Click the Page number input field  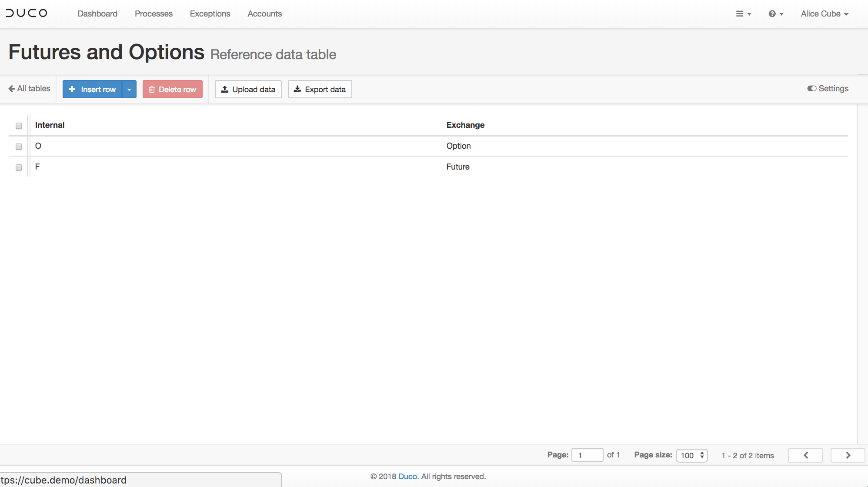[x=587, y=455]
